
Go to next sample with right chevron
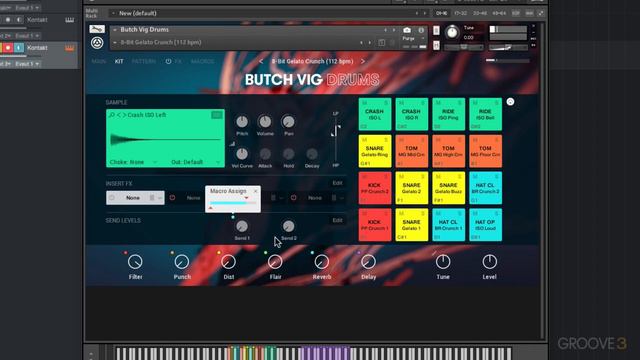[124, 115]
